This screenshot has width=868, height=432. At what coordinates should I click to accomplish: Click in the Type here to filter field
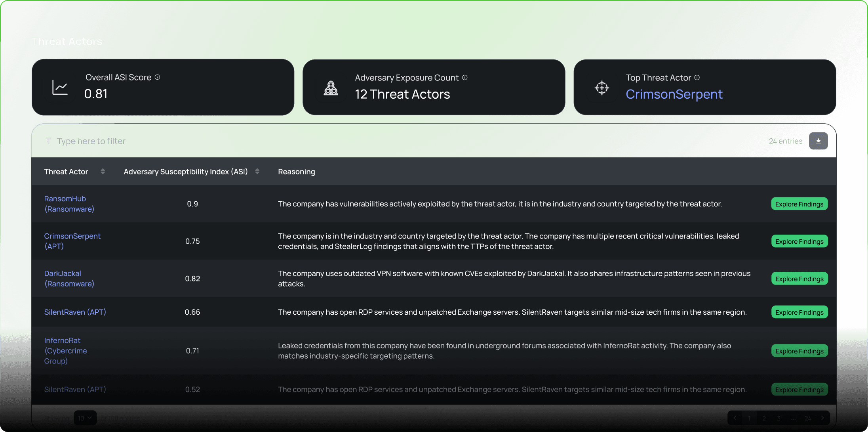(91, 141)
